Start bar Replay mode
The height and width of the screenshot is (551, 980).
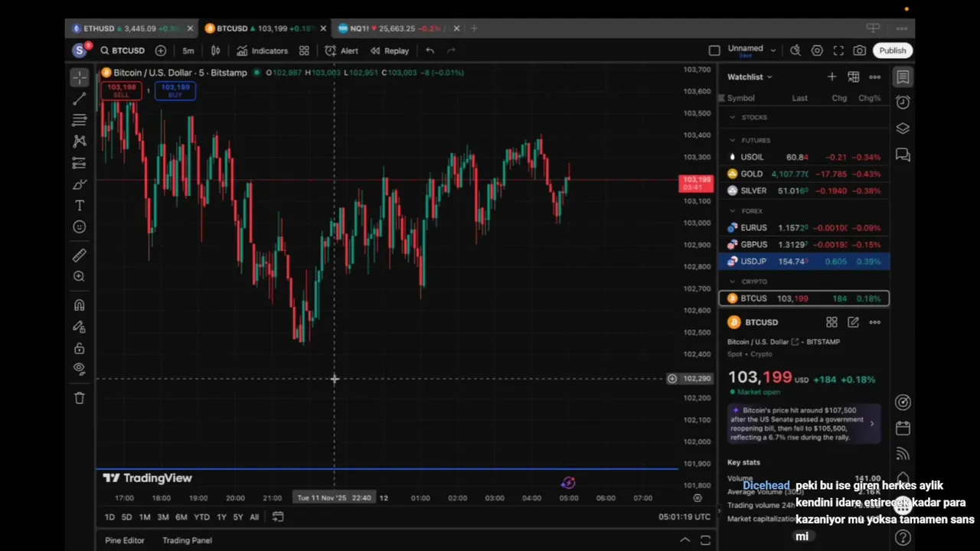click(390, 51)
